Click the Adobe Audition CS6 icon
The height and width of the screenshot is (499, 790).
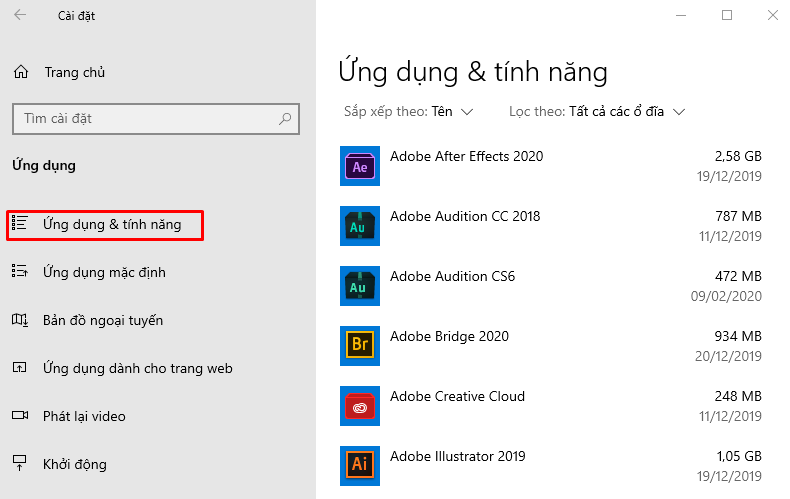pyautogui.click(x=360, y=286)
